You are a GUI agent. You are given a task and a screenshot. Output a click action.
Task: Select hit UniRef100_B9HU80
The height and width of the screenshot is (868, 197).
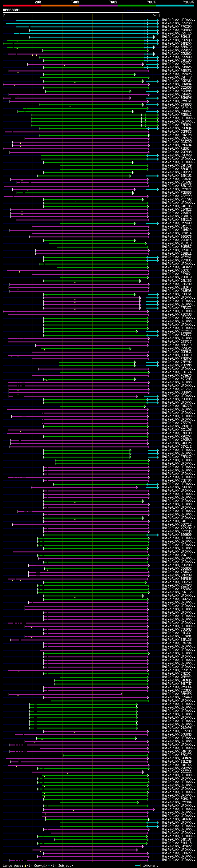coord(177,30)
